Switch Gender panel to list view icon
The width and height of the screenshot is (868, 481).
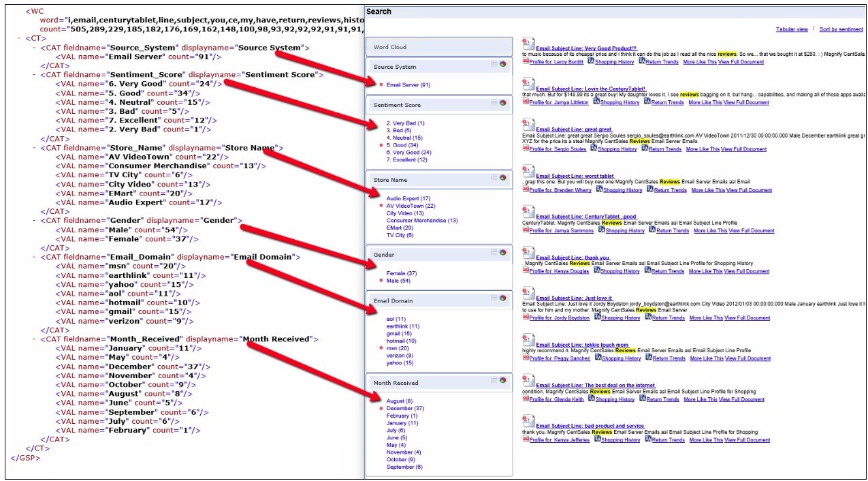pyautogui.click(x=494, y=252)
